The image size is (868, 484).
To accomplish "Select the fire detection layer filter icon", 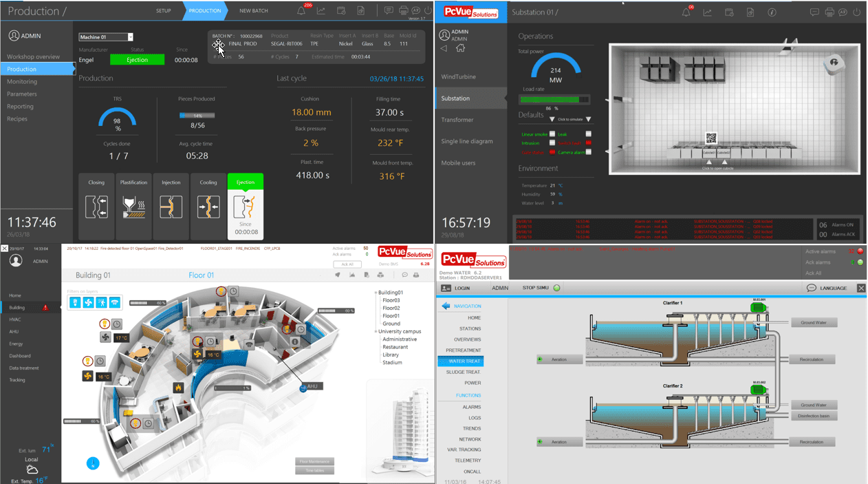I will click(x=75, y=302).
